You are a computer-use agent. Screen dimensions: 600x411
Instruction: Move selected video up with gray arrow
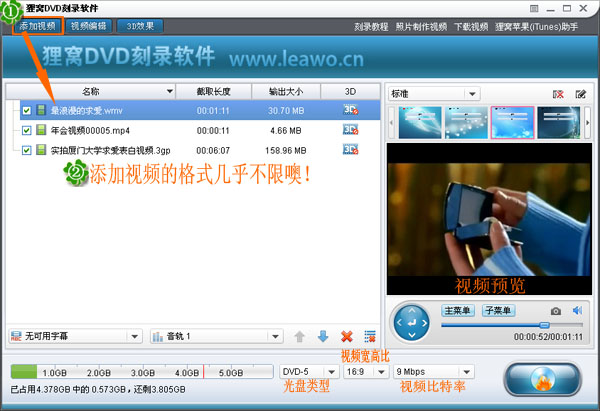(300, 337)
